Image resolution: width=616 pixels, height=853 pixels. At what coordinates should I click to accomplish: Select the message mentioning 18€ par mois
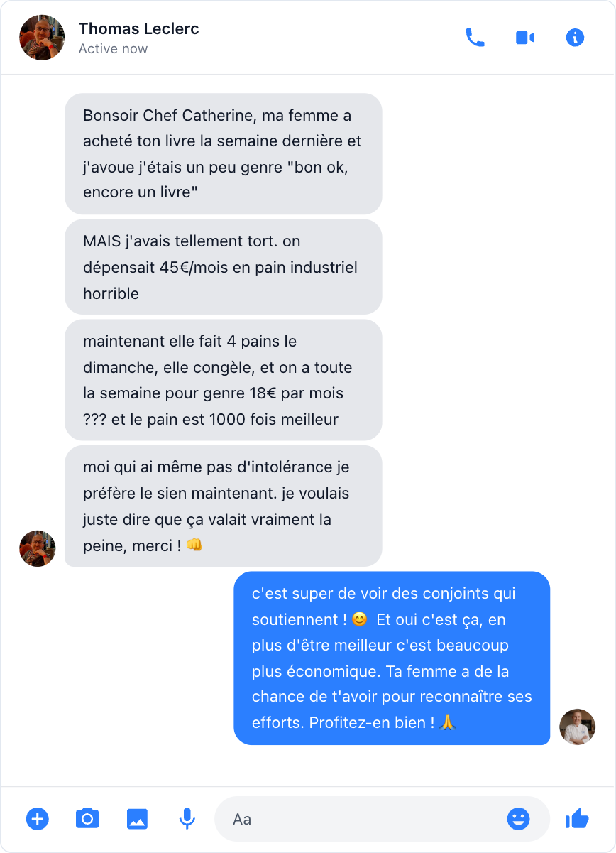tap(224, 380)
